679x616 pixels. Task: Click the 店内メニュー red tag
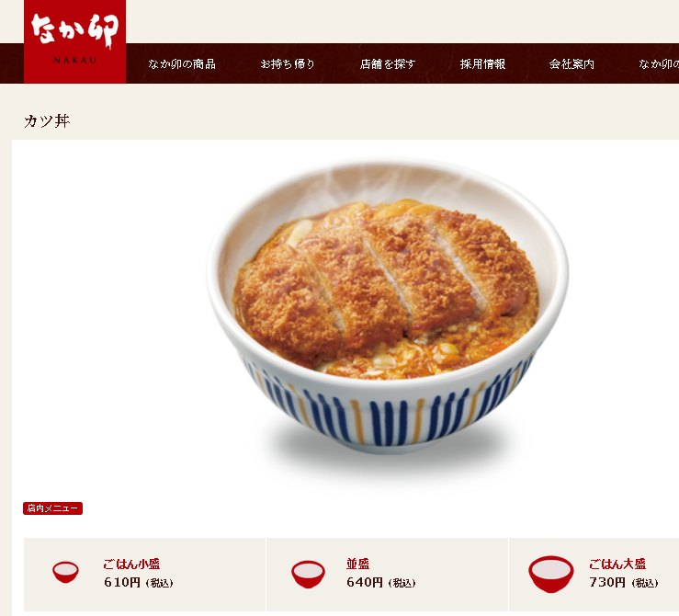(x=52, y=508)
